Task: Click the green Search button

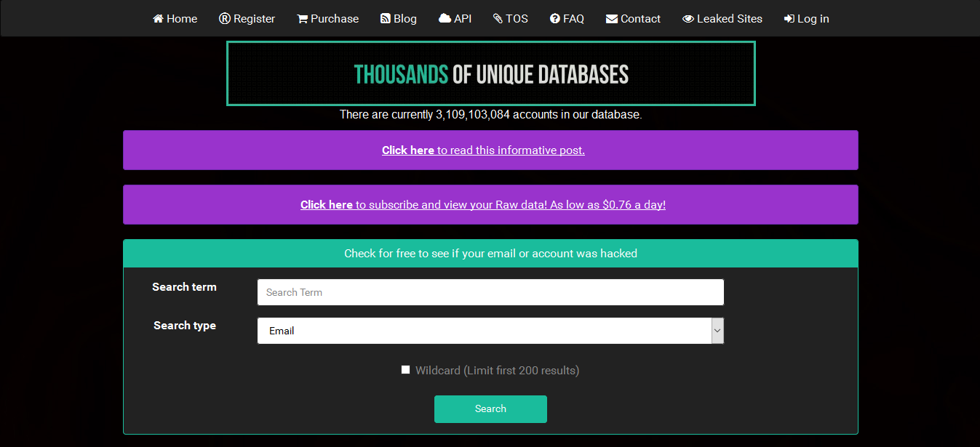Action: tap(490, 408)
